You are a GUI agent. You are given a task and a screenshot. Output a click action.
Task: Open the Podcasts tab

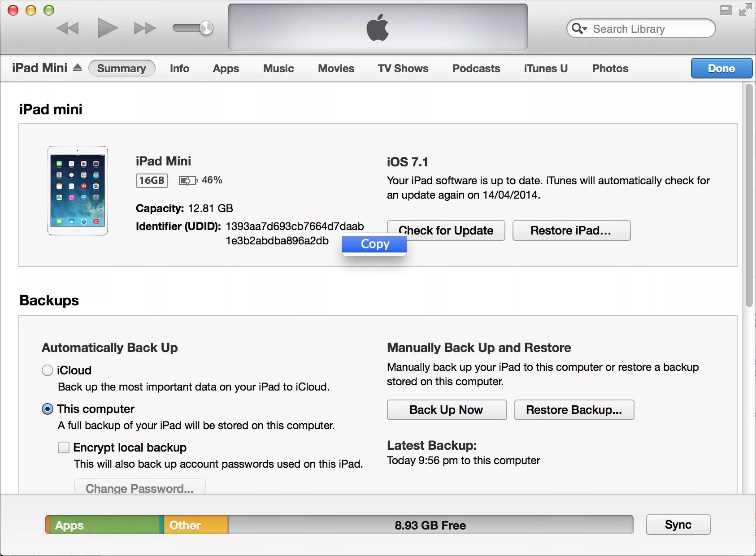click(x=476, y=68)
